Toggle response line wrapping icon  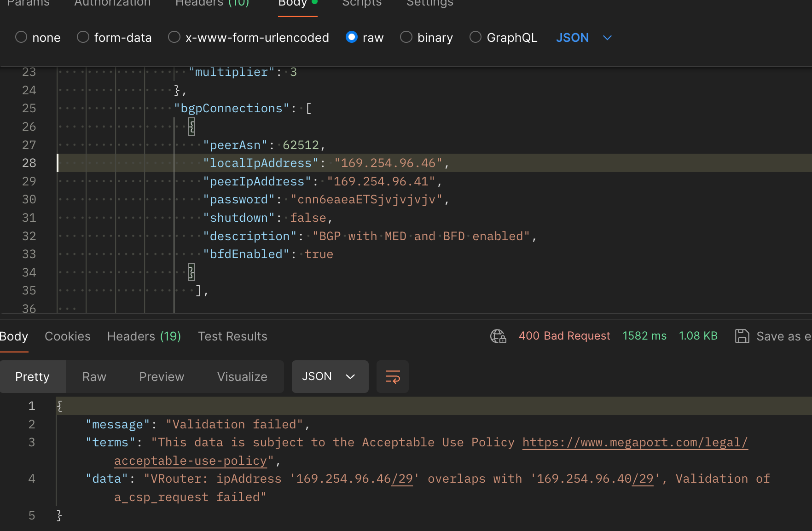coord(393,376)
